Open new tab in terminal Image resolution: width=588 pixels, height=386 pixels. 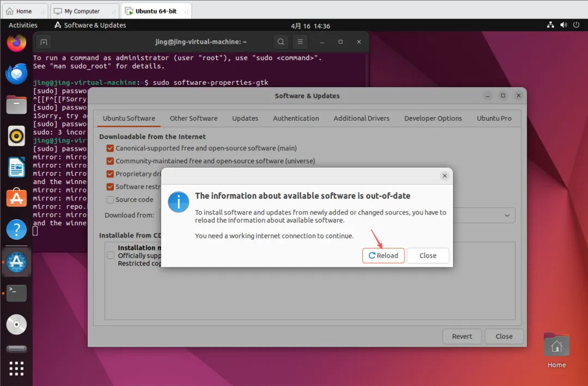click(44, 42)
